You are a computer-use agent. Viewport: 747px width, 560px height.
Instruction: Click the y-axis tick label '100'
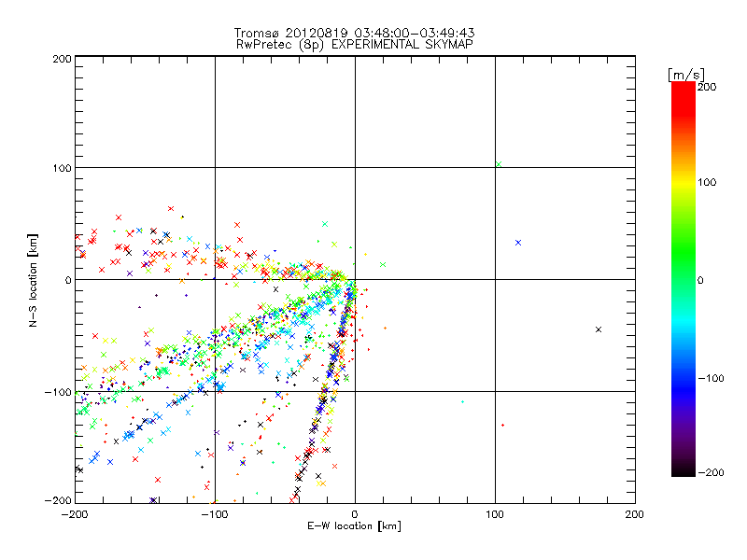coord(63,168)
